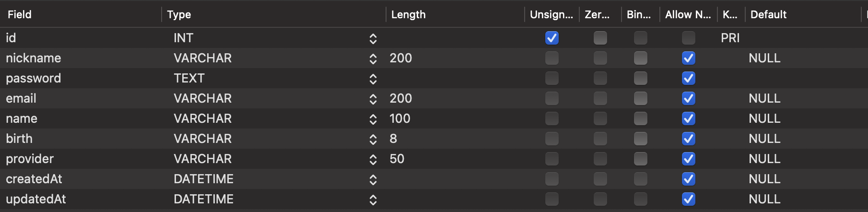Open type dropdown for nickname row

pos(373,59)
